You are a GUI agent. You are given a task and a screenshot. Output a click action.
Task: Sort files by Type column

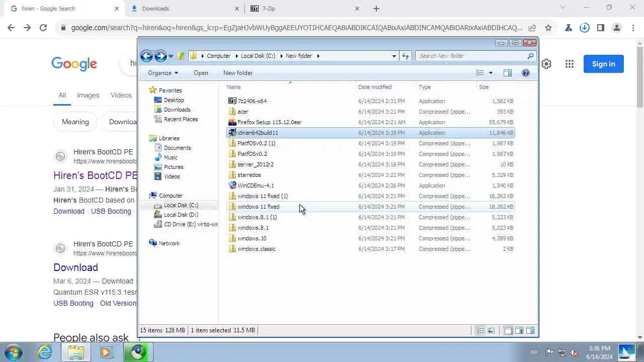coord(446,87)
